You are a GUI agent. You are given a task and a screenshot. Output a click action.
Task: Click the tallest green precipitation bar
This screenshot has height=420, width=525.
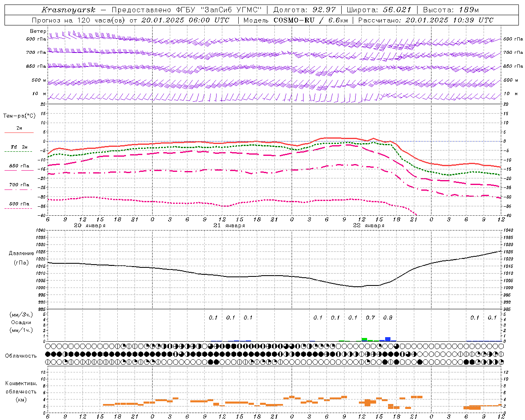364,340
